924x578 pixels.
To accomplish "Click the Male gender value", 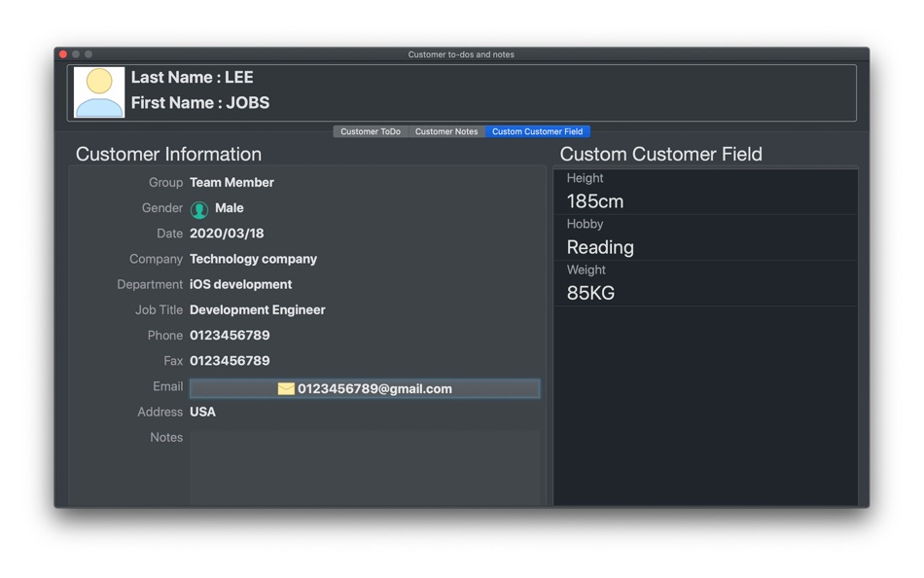I will 230,207.
